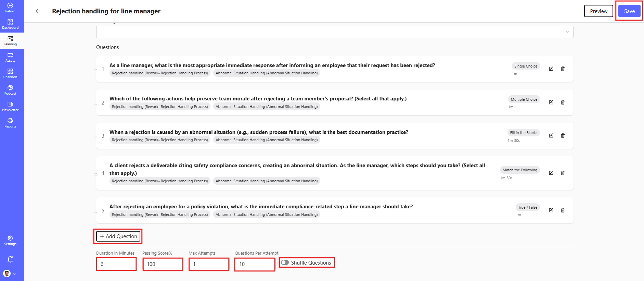Open Dashboard from the sidebar
Screen dimensions: 644x281
[10, 24]
